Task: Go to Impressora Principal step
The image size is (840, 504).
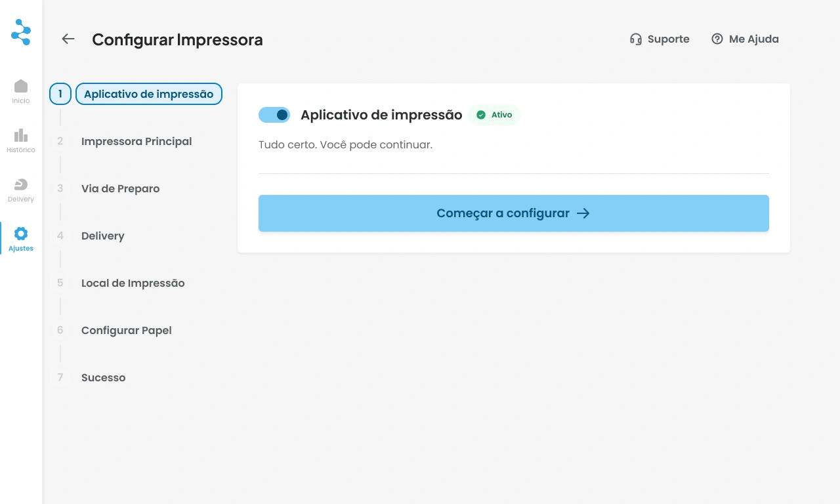Action: coord(136,142)
